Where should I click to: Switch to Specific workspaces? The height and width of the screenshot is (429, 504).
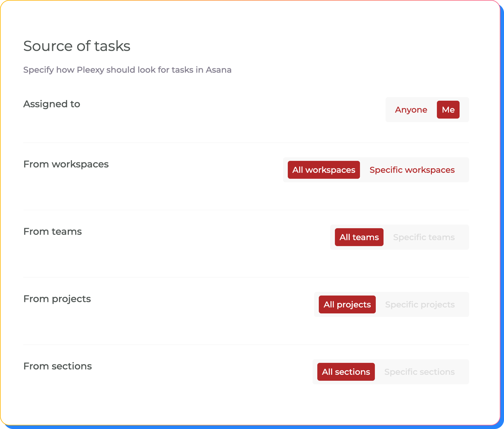tap(412, 170)
